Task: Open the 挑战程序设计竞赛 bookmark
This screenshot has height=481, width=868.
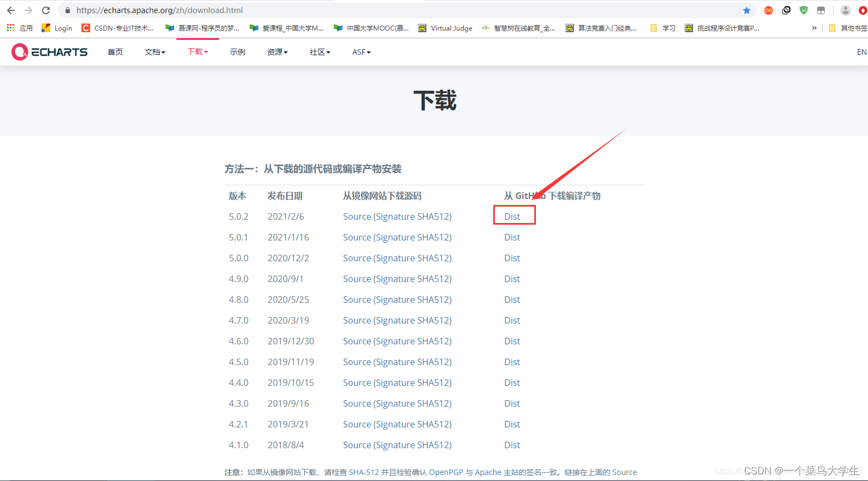Action: coord(722,28)
